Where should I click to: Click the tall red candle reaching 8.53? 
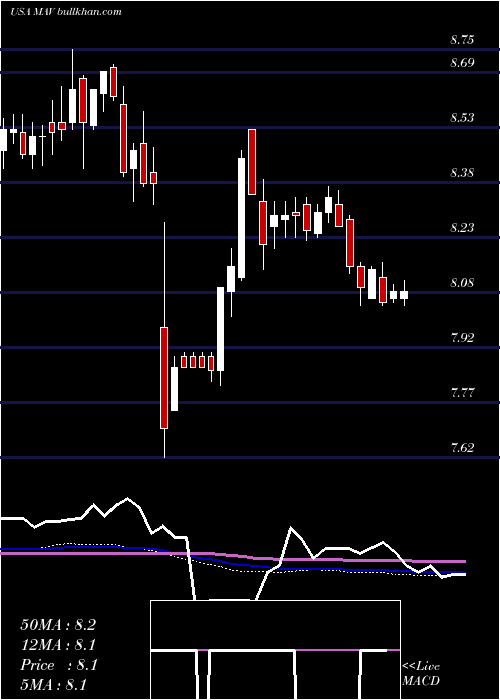[252, 162]
